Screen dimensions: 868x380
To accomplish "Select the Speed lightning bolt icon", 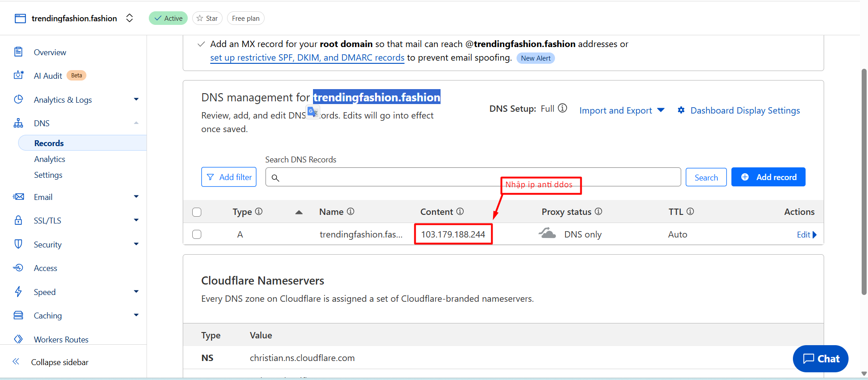I will click(x=18, y=292).
